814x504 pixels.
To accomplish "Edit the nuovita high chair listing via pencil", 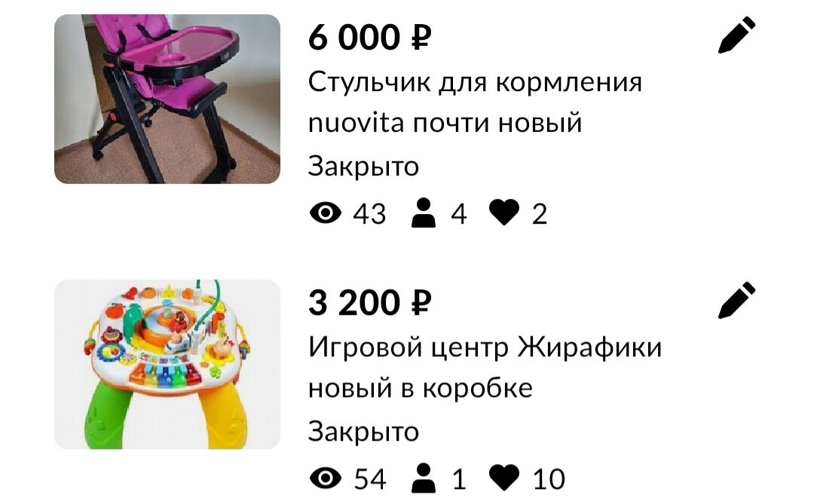I will (x=736, y=35).
